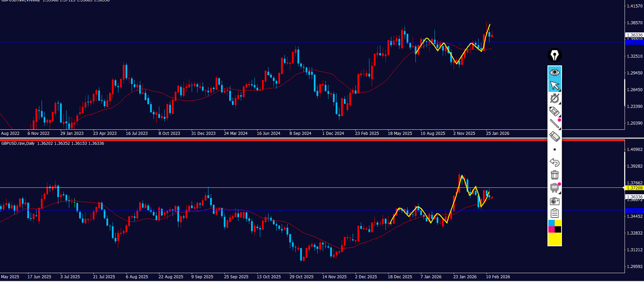The height and width of the screenshot is (282, 644).
Task: Pick the eraser tool
Action: 554,137
